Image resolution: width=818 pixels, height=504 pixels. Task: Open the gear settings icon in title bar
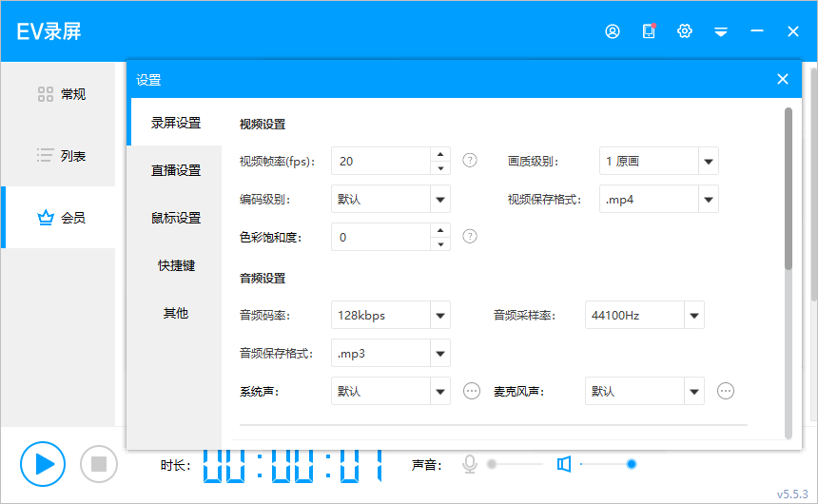point(685,31)
